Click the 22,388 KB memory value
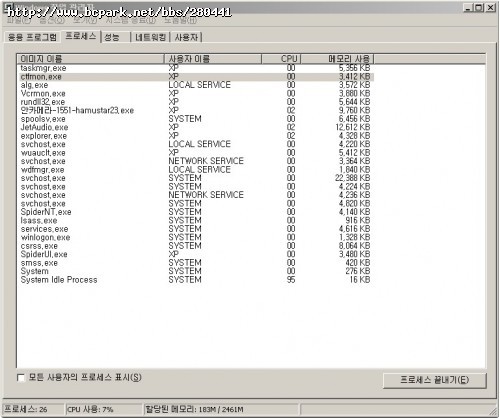 [352, 178]
